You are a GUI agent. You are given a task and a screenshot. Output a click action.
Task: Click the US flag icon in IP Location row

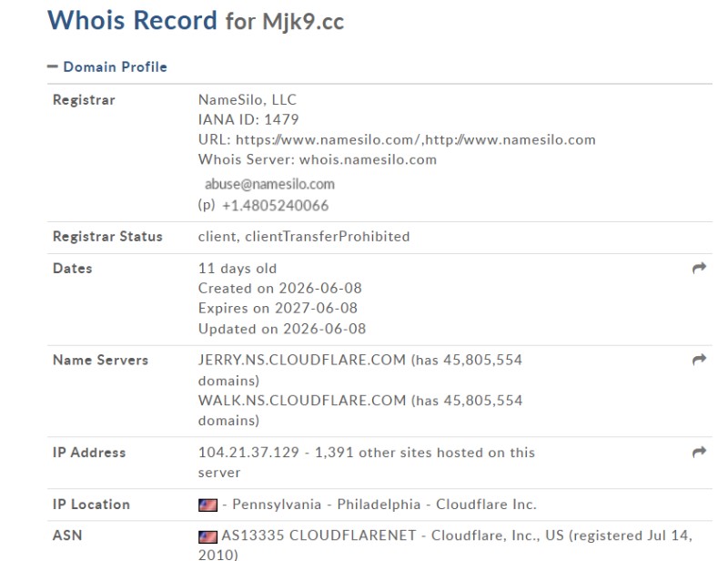[x=207, y=505]
